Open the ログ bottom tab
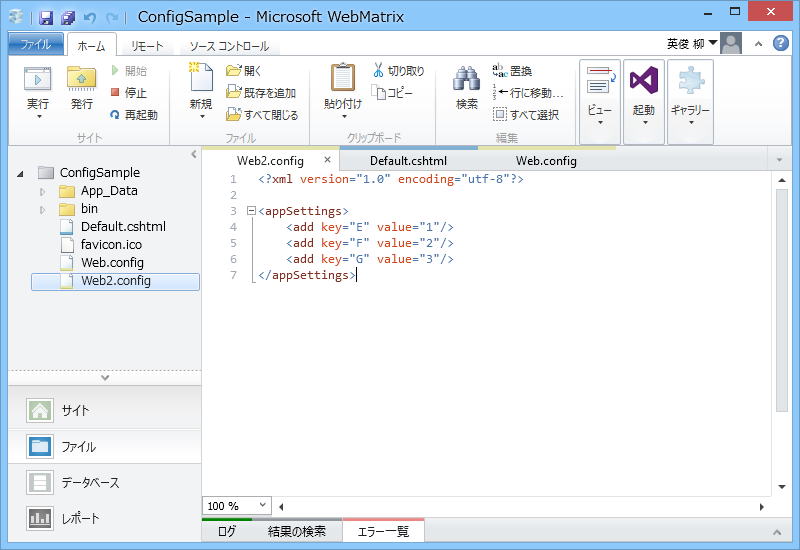The image size is (800, 550). (x=227, y=532)
